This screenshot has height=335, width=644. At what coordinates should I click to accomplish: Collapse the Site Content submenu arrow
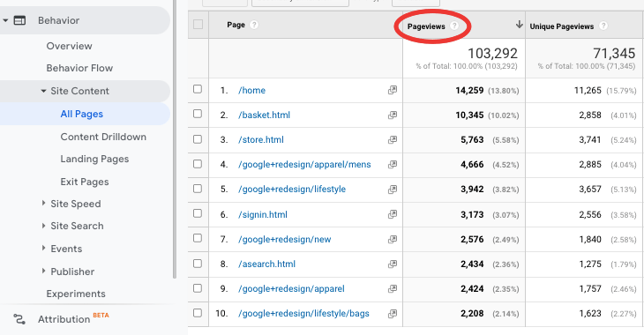pos(43,91)
